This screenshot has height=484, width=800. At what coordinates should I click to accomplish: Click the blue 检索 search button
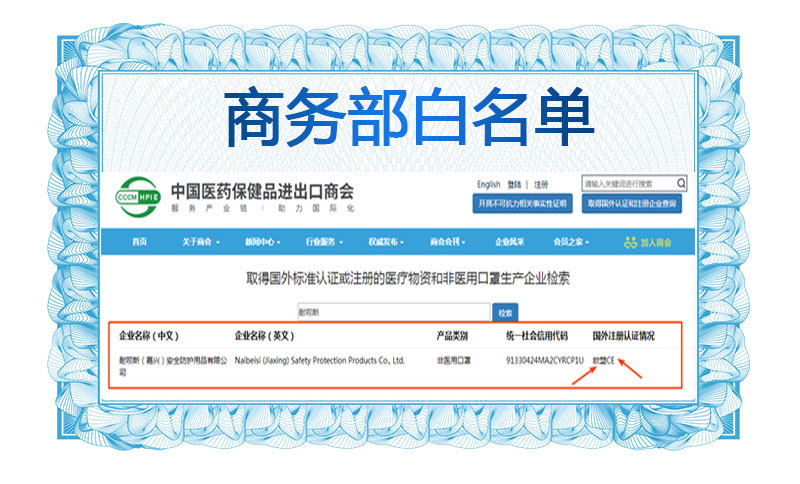505,313
